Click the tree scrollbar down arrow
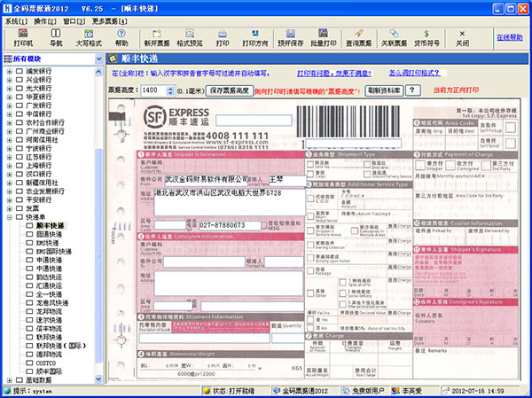Screen dimensions: 532x398 (98, 379)
